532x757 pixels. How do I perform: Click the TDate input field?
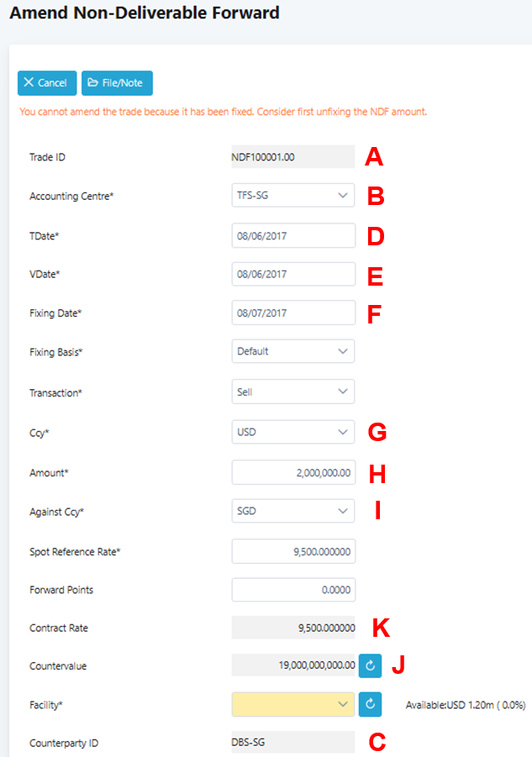pyautogui.click(x=292, y=236)
